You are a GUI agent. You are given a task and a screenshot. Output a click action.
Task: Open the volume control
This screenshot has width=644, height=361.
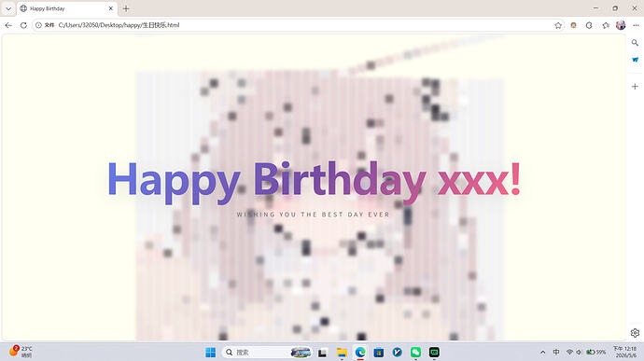click(579, 352)
